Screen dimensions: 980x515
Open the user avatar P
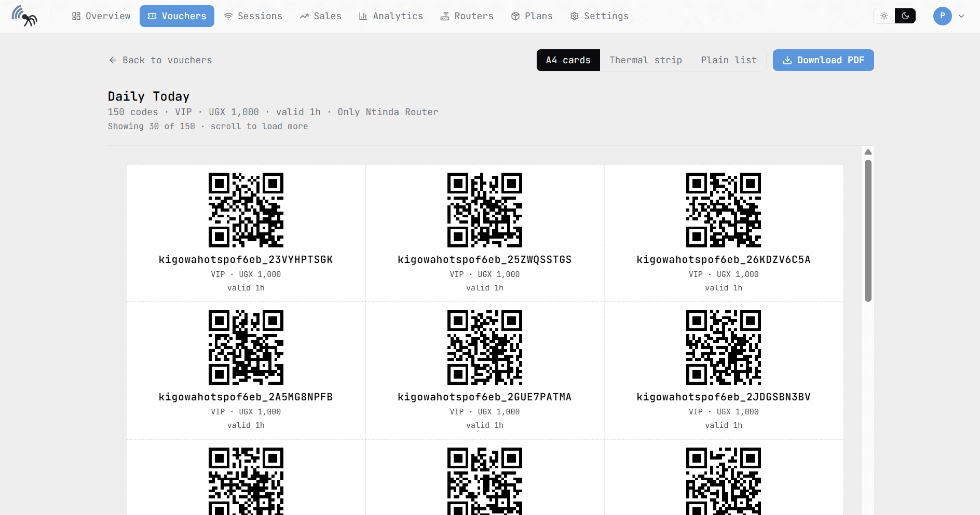coord(943,16)
